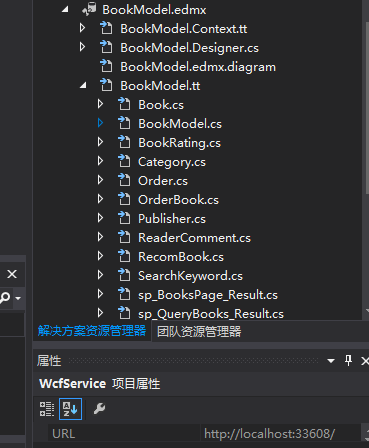Click the search magnifier icon on the left
This screenshot has width=369, height=448.
tap(5, 297)
